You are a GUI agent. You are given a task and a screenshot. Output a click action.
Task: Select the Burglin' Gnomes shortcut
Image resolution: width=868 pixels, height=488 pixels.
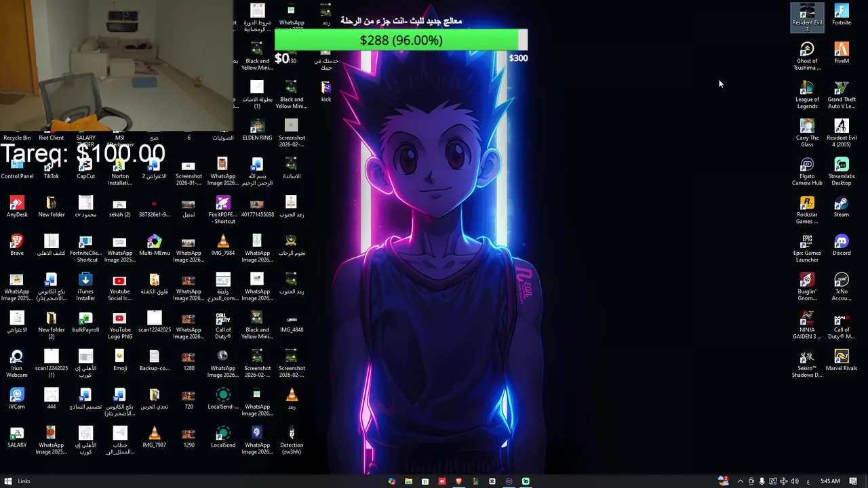tap(807, 287)
